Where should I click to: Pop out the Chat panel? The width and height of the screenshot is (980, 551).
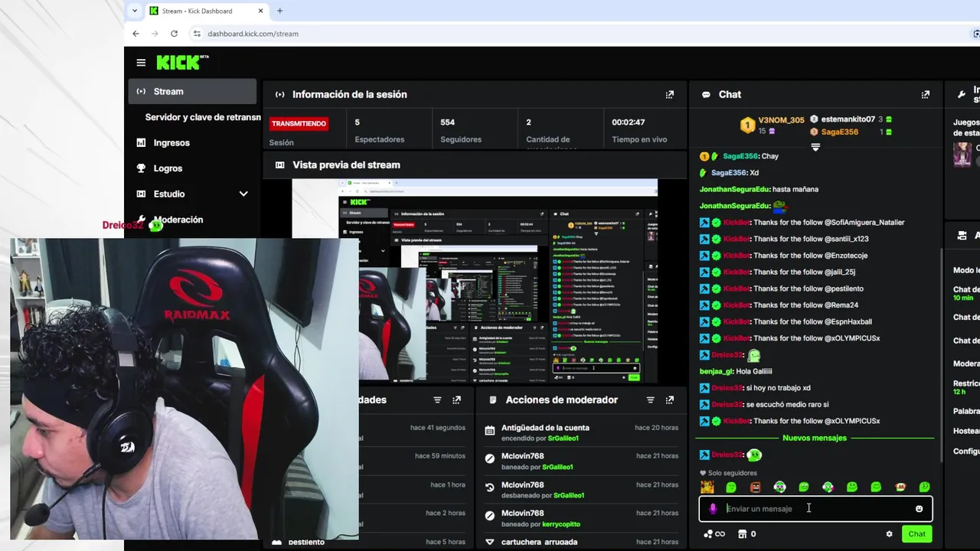pyautogui.click(x=926, y=94)
